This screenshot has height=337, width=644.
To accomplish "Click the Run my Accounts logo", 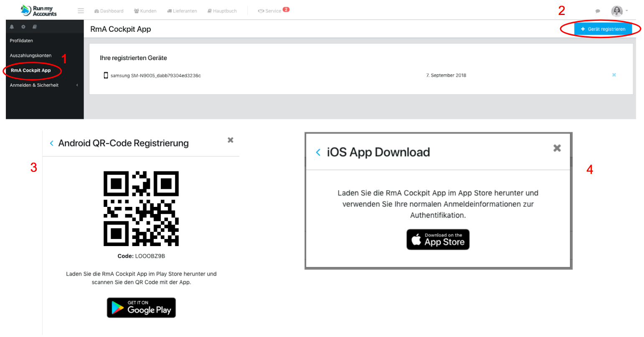I will tap(39, 11).
